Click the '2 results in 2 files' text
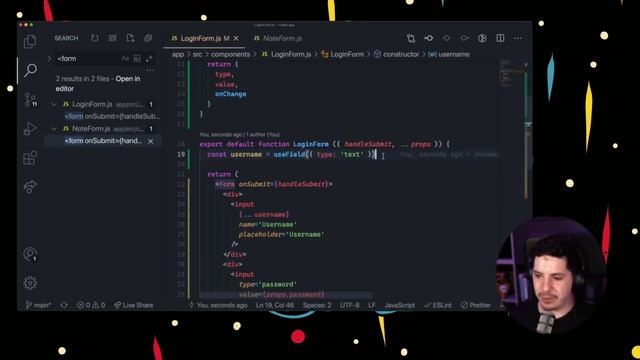 (82, 79)
